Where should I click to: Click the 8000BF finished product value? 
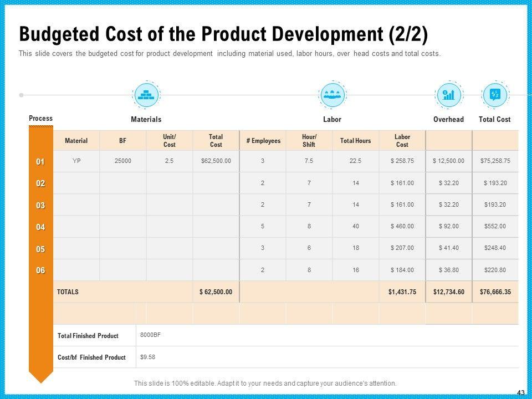tap(150, 335)
